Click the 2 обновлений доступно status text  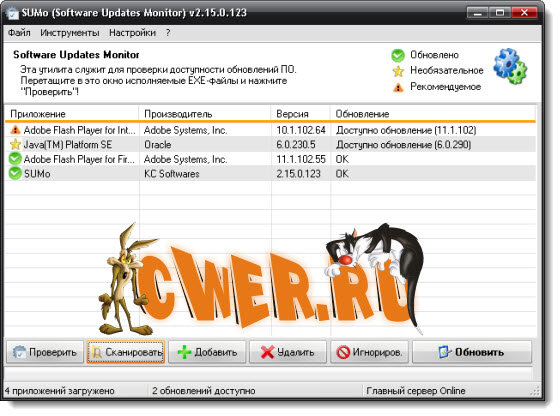[x=204, y=391]
